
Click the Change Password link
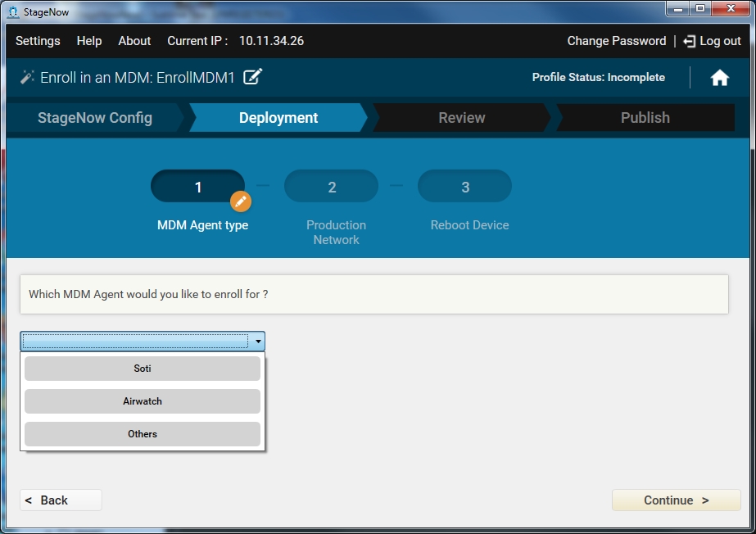pyautogui.click(x=617, y=41)
